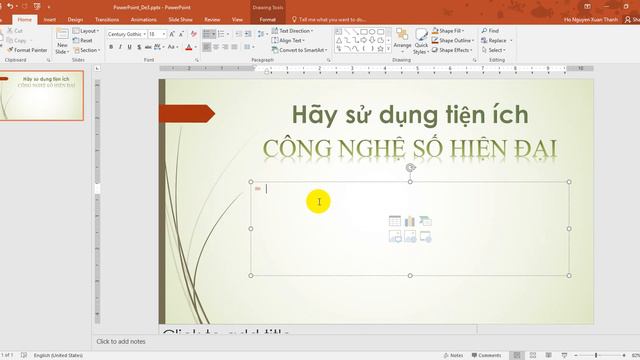Expand the Shape Fill dropdown
Viewport: 640px width, 360px height.
(448, 31)
